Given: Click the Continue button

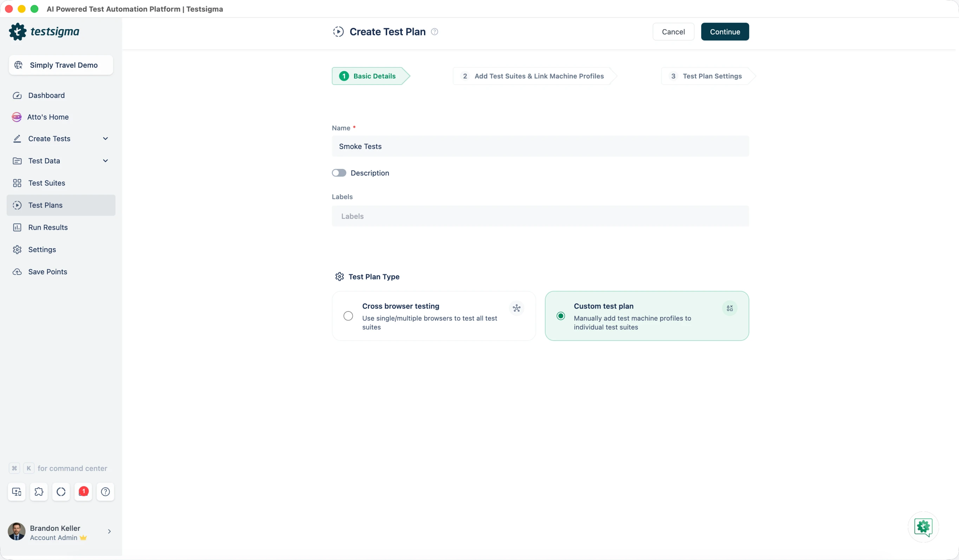Looking at the screenshot, I should point(725,32).
